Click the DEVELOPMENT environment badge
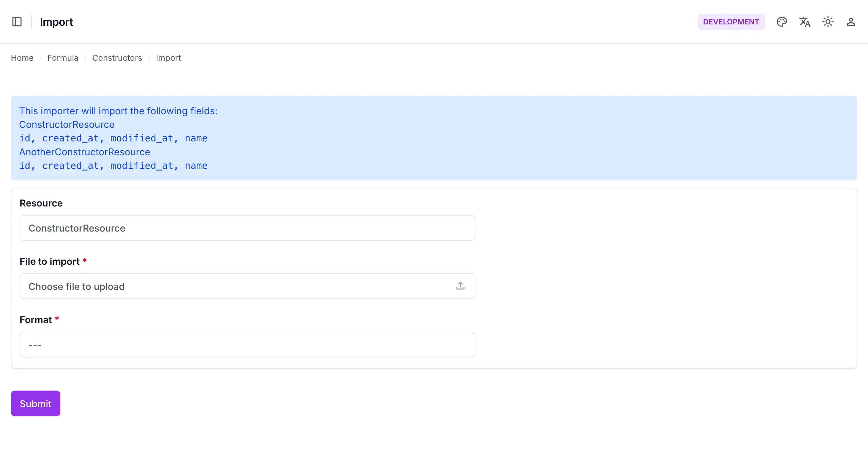 [731, 22]
